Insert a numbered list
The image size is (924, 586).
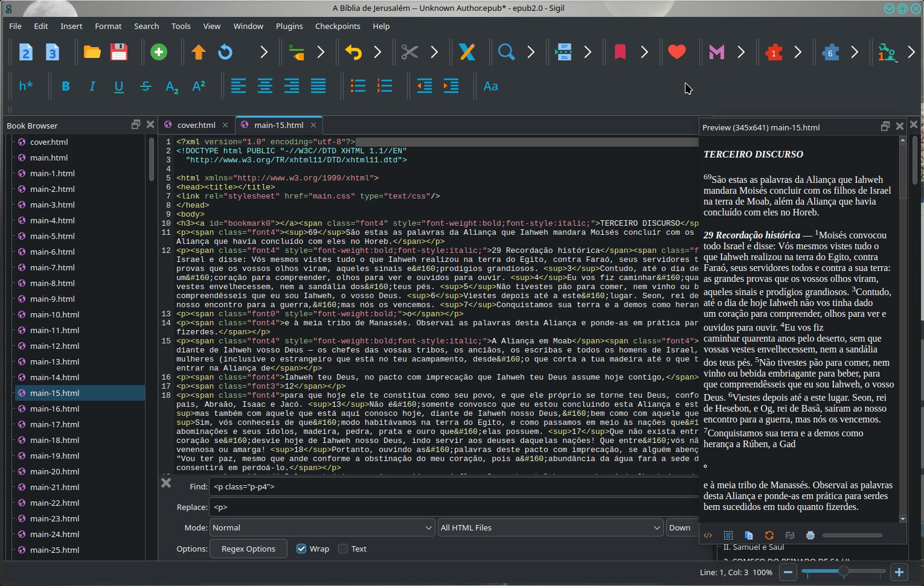tap(385, 86)
